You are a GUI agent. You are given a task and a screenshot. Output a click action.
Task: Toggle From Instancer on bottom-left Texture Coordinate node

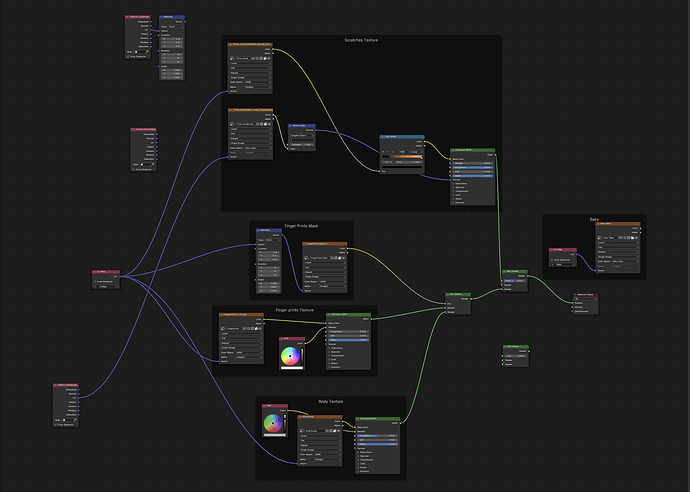[56, 425]
